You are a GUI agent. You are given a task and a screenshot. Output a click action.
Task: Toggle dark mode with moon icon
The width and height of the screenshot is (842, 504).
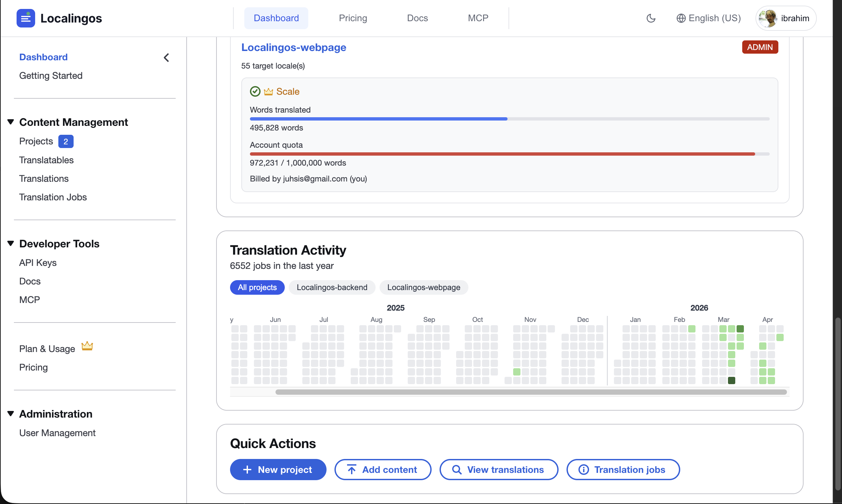pyautogui.click(x=651, y=18)
